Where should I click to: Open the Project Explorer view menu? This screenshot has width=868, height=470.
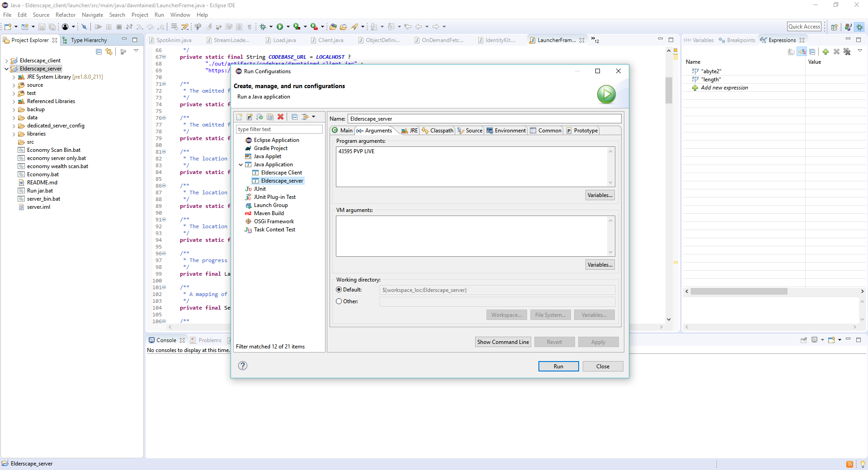[136, 51]
